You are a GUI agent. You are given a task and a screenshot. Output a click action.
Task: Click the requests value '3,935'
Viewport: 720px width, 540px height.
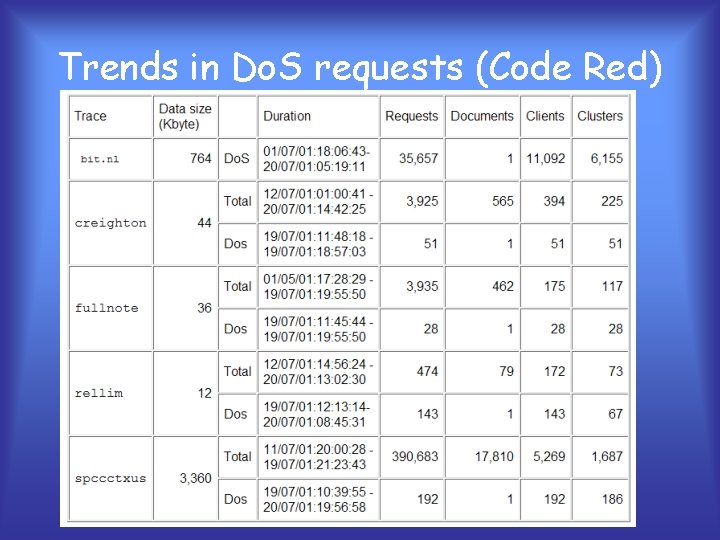(x=422, y=286)
